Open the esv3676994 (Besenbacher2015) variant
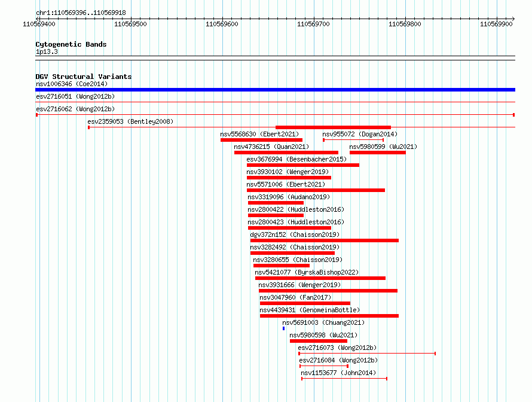The height and width of the screenshot is (402, 532). click(296, 159)
